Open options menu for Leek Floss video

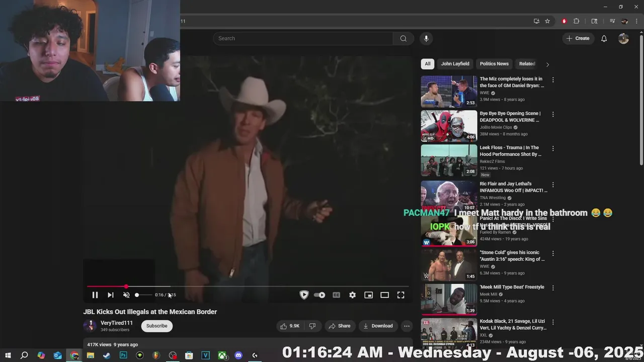coord(553,149)
